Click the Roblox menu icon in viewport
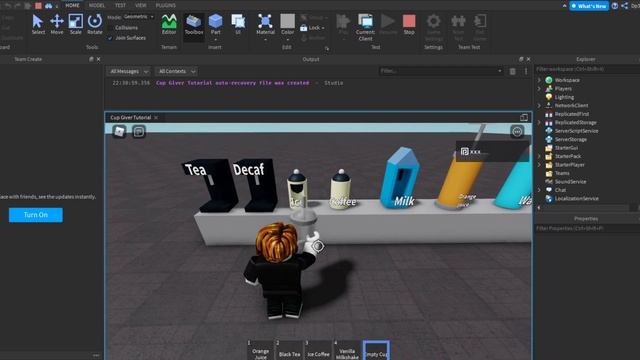Image resolution: width=640 pixels, height=360 pixels. tap(119, 131)
